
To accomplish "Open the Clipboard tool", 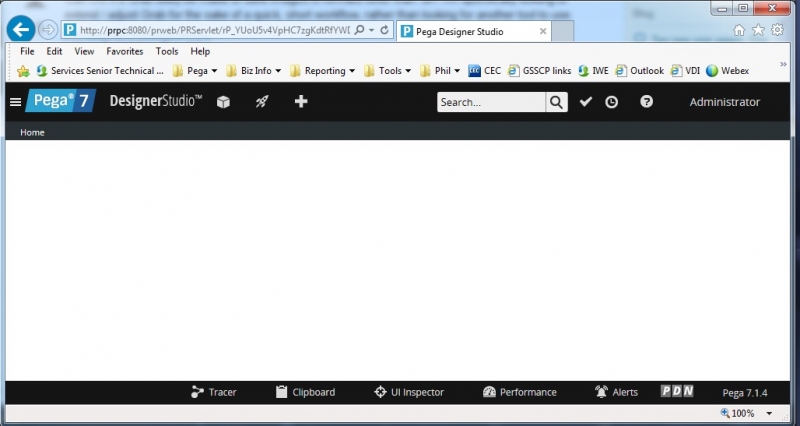I will point(305,392).
